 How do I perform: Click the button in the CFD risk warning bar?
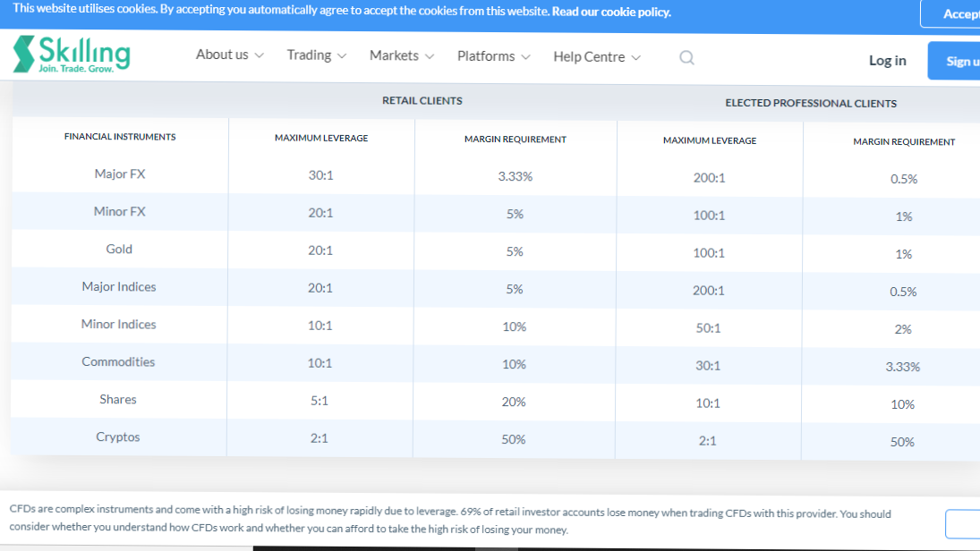click(962, 523)
